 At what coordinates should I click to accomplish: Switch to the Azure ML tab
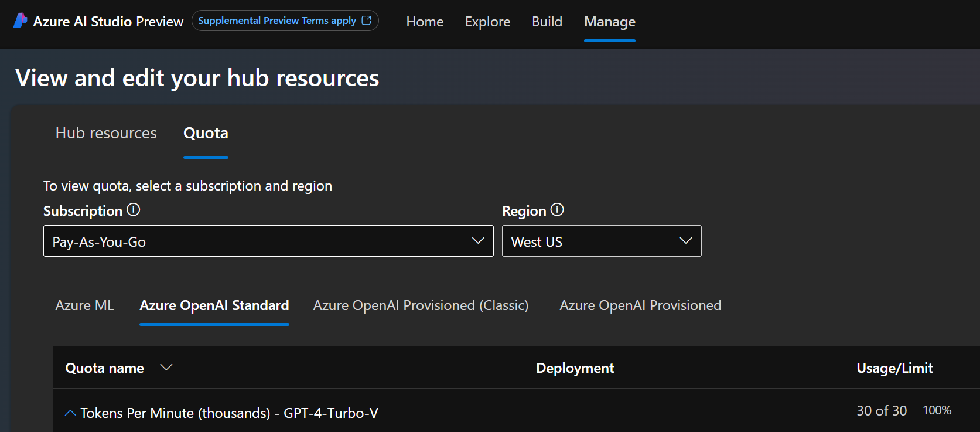pos(84,305)
